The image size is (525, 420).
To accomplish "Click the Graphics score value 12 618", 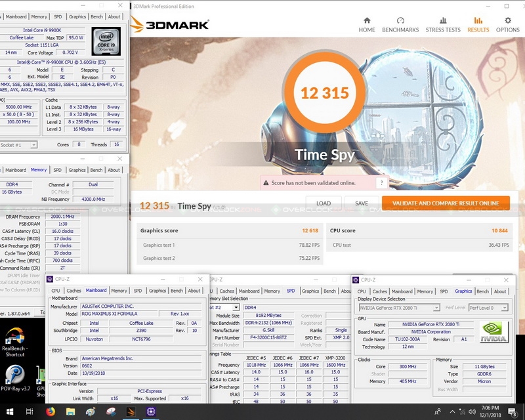I will [x=310, y=230].
